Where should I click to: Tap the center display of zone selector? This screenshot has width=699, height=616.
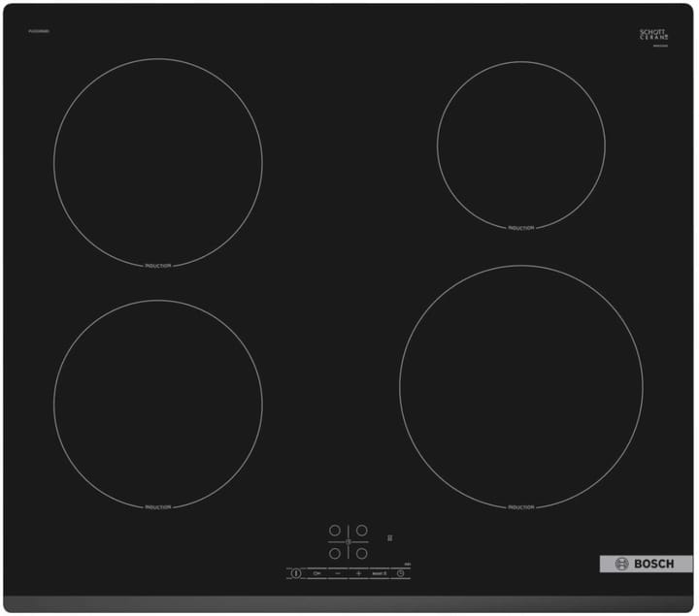[349, 541]
